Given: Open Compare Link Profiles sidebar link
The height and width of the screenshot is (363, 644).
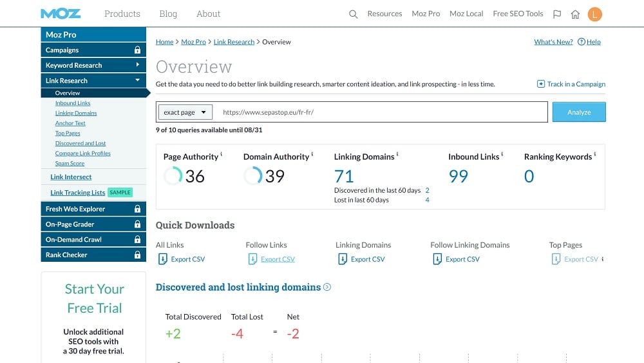Looking at the screenshot, I should coord(83,153).
